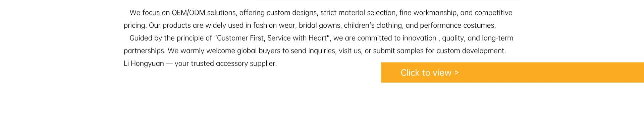The width and height of the screenshot is (644, 123).
Task: Click the 'fashion wear' phrase
Action: pos(274,25)
